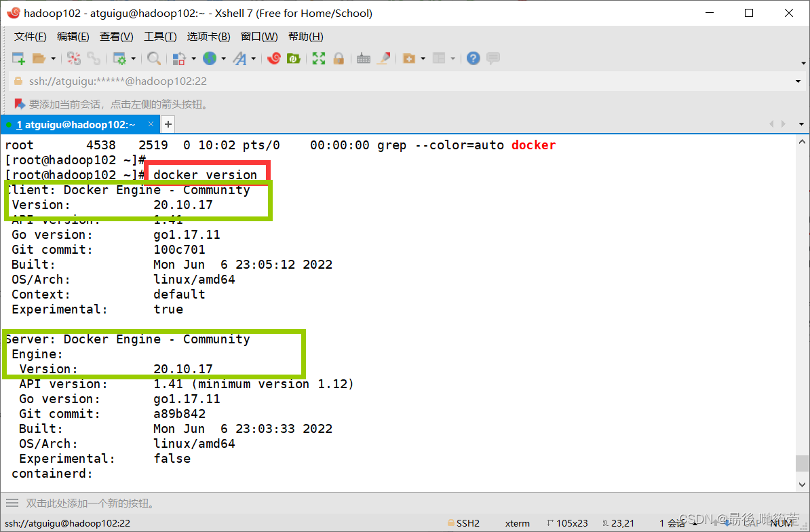The width and height of the screenshot is (810, 532).
Task: Click the terminal scrollbar up arrow
Action: click(x=802, y=142)
